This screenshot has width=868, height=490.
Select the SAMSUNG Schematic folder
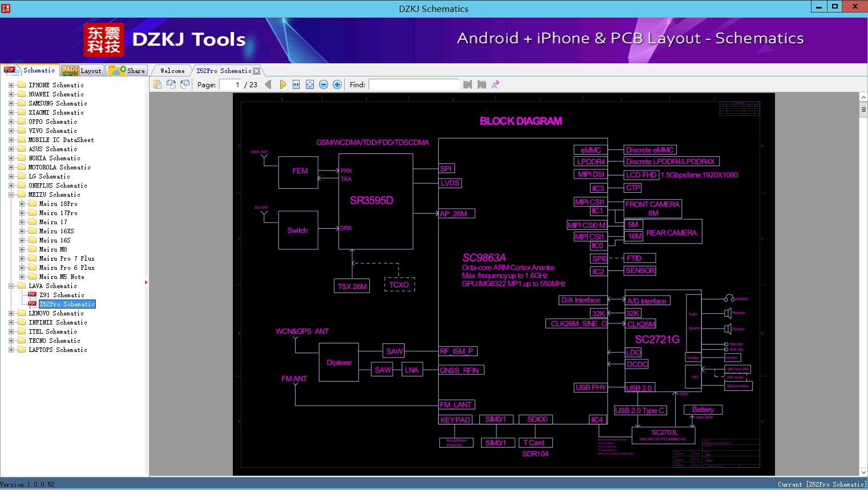click(x=58, y=103)
